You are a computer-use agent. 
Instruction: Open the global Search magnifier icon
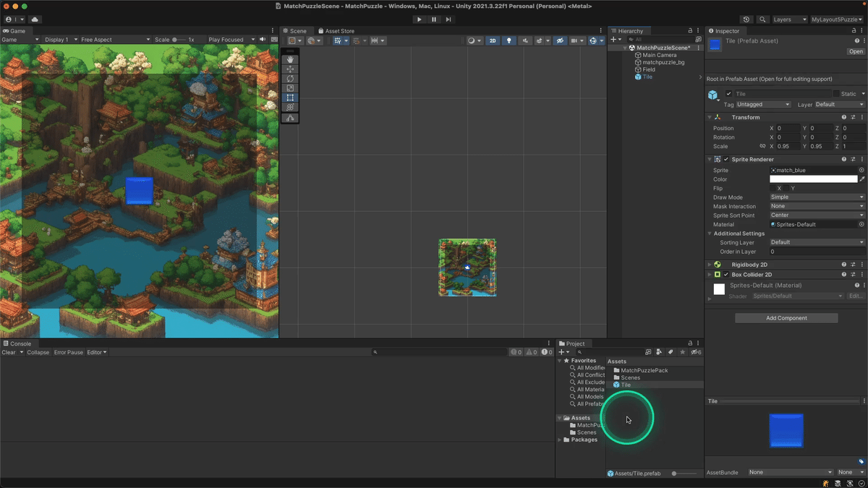[x=762, y=20]
